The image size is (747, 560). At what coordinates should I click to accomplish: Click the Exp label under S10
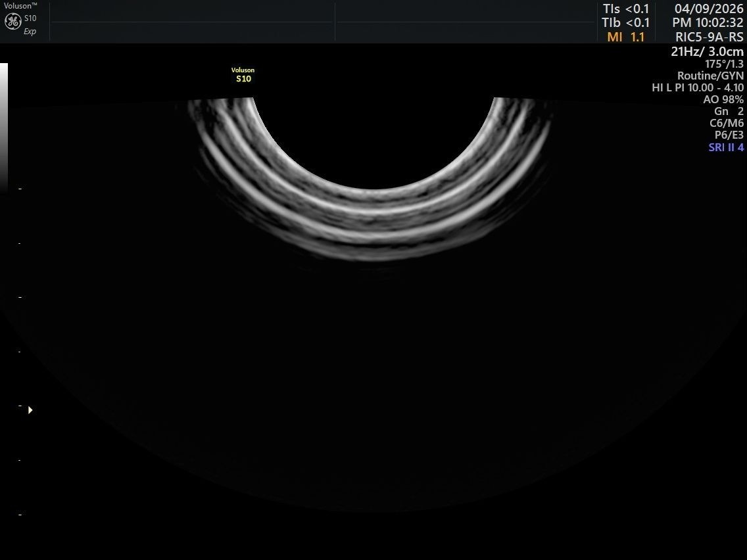click(30, 32)
